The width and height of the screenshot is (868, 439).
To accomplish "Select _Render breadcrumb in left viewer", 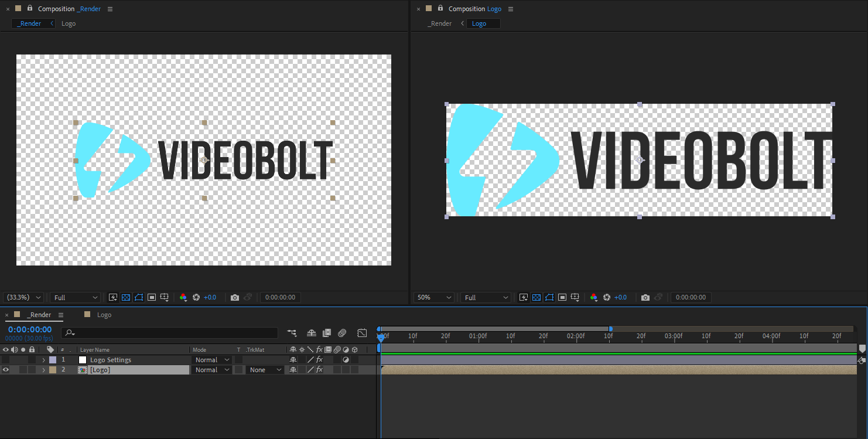I will point(30,23).
